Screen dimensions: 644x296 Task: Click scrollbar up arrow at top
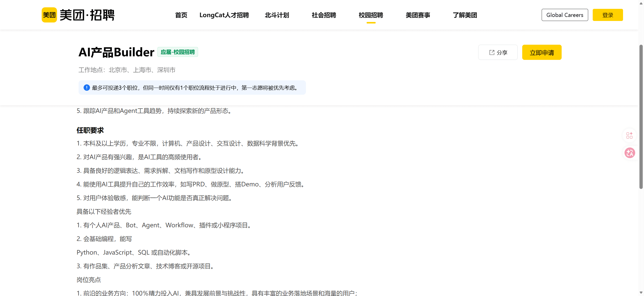click(x=641, y=3)
